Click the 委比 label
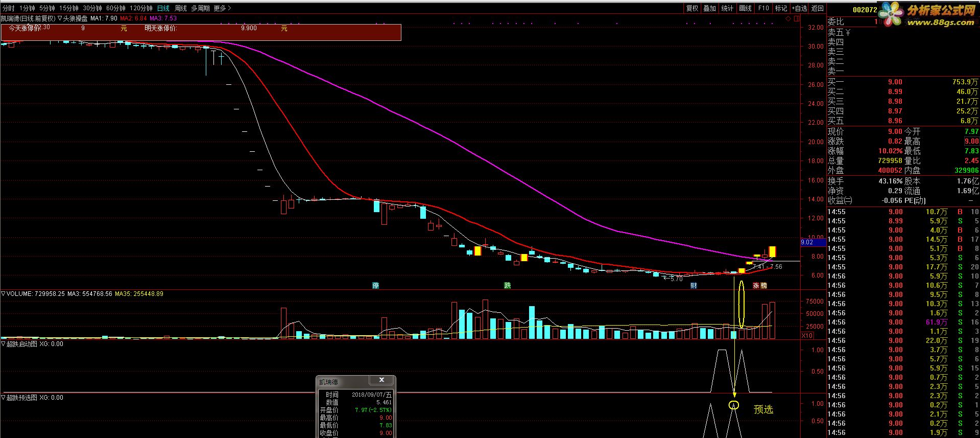 pyautogui.click(x=835, y=21)
